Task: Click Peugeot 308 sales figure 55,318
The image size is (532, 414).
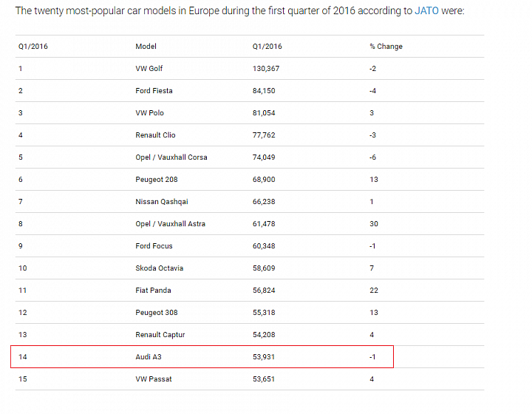Action: (x=264, y=313)
